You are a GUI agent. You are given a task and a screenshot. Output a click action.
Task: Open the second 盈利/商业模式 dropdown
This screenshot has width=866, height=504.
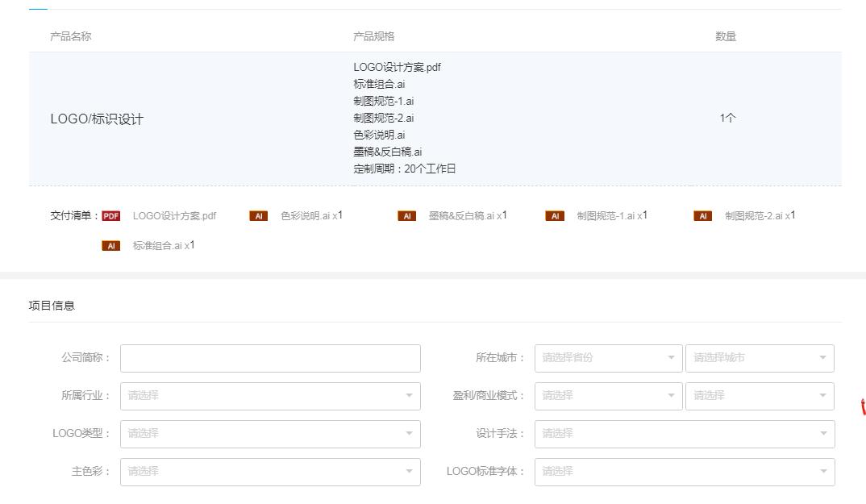(760, 396)
